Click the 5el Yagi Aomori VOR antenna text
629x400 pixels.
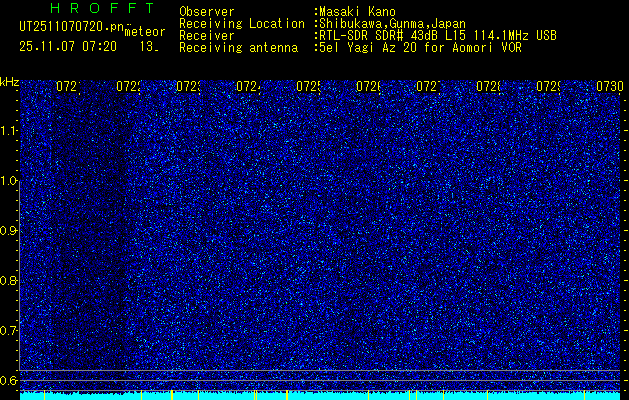point(420,48)
